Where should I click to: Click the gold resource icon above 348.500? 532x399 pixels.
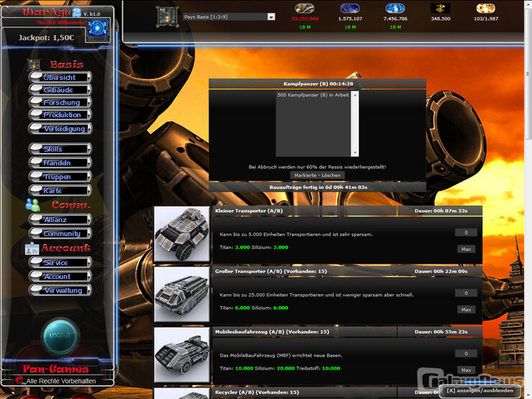click(441, 8)
